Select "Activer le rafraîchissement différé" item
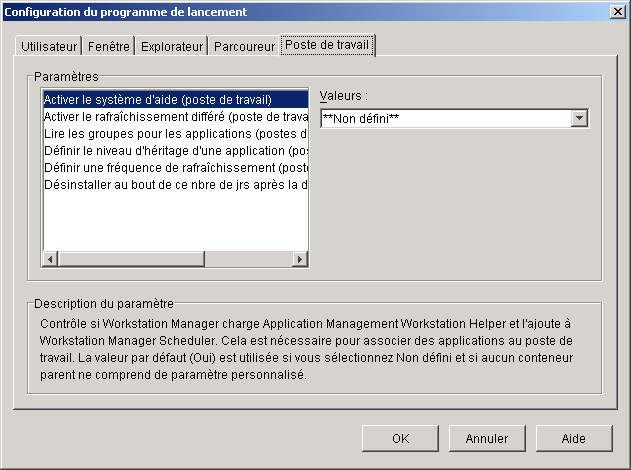Viewport: 631px width, 470px height. [x=174, y=117]
